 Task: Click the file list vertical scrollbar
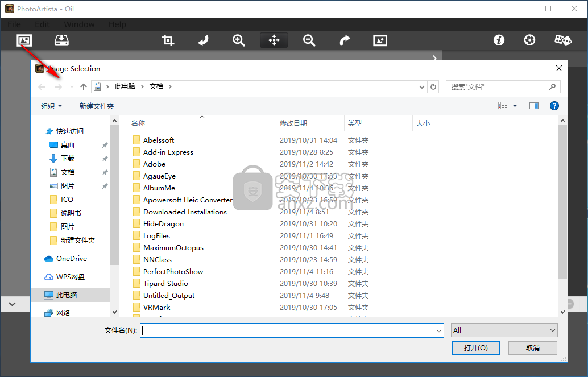pos(562,202)
